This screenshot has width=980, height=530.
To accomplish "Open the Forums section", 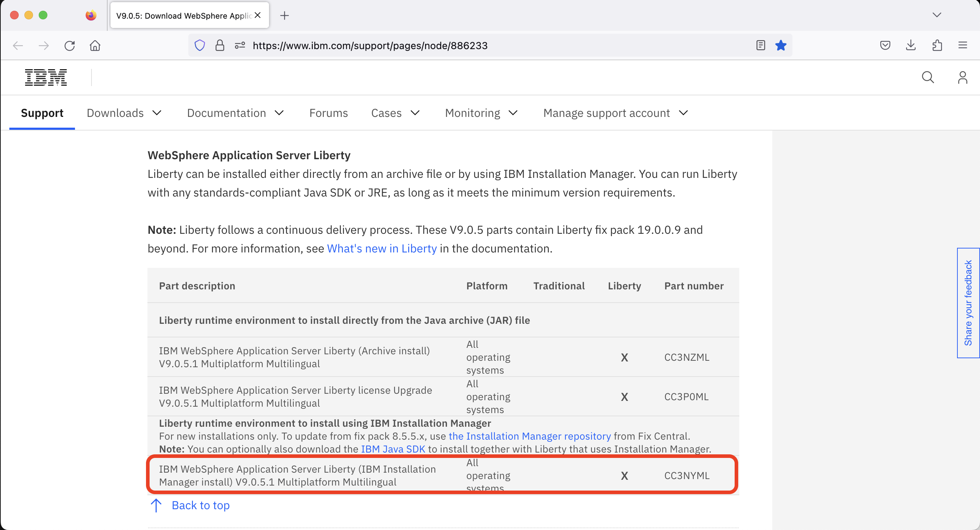I will pos(328,113).
